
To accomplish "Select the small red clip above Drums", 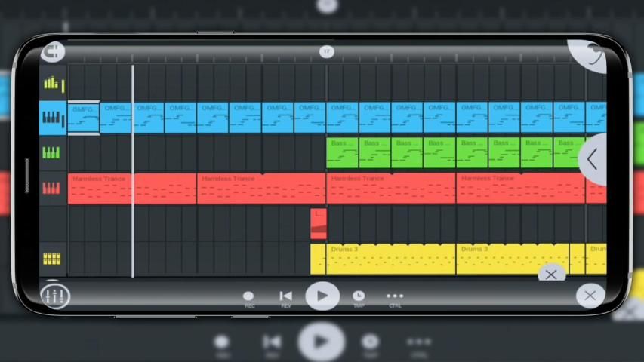I will 318,224.
